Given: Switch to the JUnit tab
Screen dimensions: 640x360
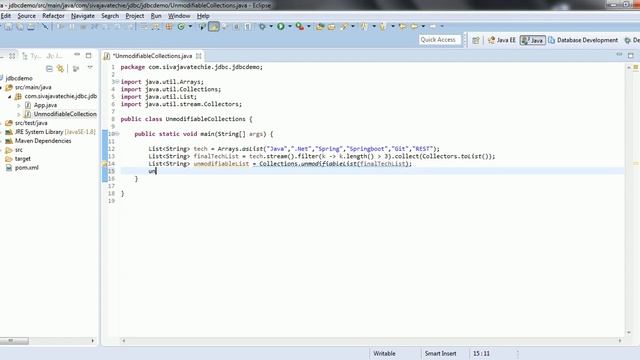Looking at the screenshot, I should point(55,56).
